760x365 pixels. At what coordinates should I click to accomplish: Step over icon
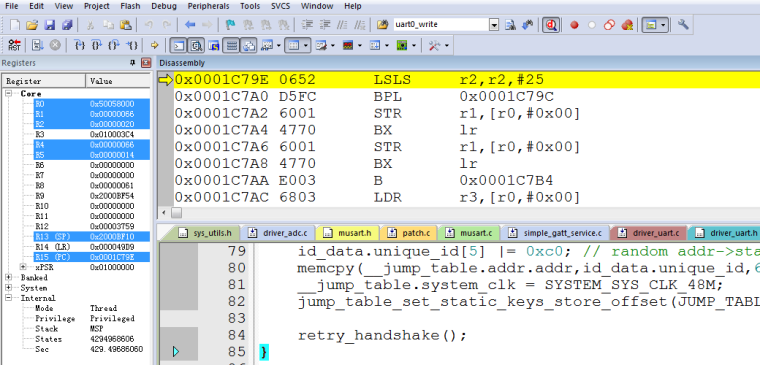[x=97, y=46]
